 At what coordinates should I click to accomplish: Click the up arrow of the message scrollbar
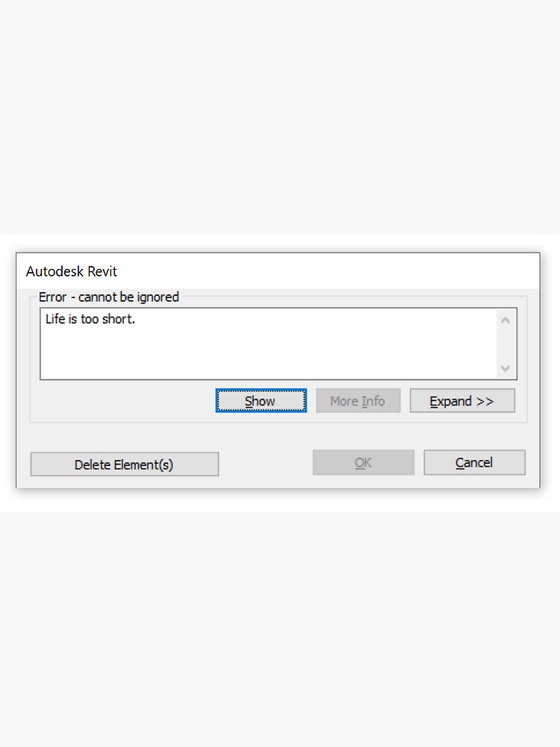pyautogui.click(x=505, y=320)
